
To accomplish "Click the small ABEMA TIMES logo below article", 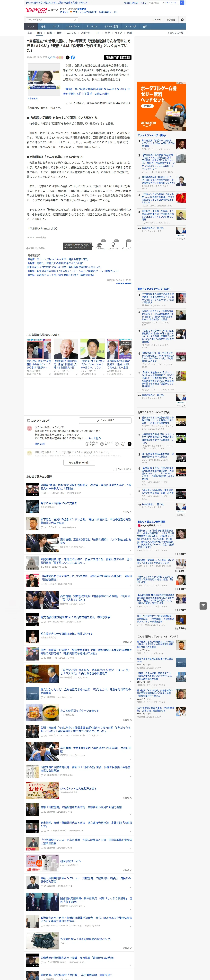I will 124,283.
